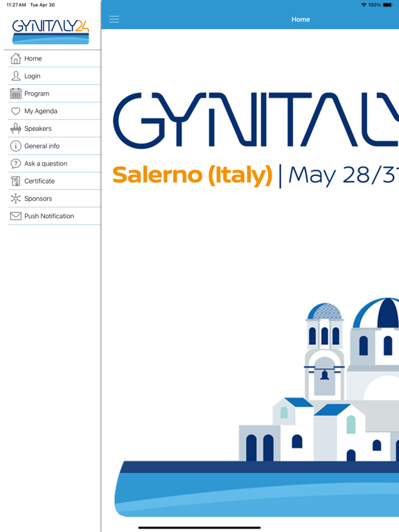Click the Salerno (Italy) text
The height and width of the screenshot is (532, 399).
point(193,175)
